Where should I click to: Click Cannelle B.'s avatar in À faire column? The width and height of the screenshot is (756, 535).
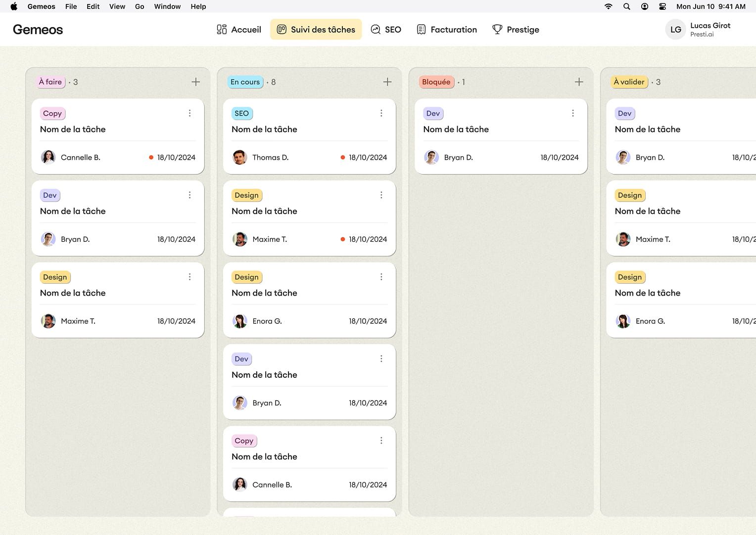pyautogui.click(x=48, y=157)
